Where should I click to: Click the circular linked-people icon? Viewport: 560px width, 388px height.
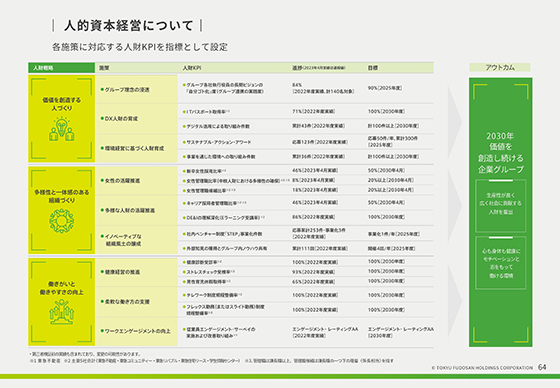(61, 221)
